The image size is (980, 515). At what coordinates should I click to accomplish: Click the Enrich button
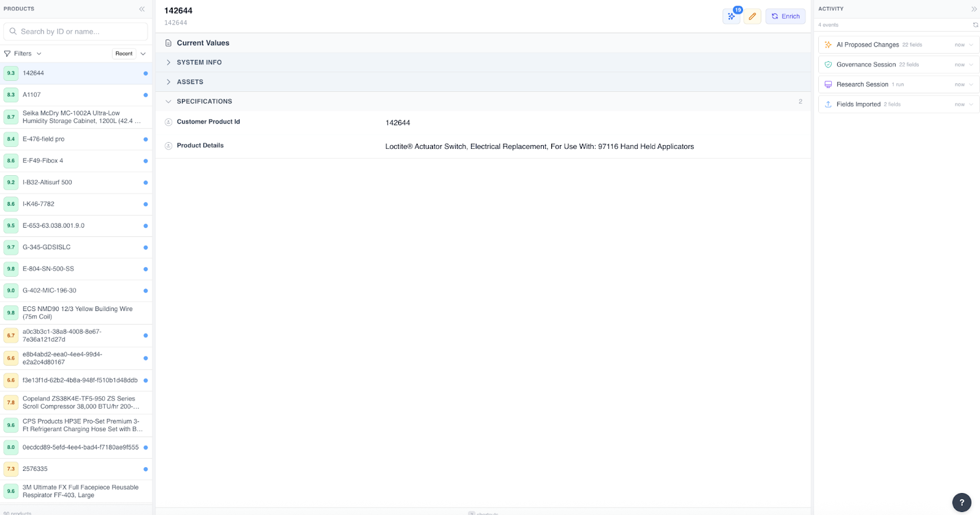pos(785,17)
